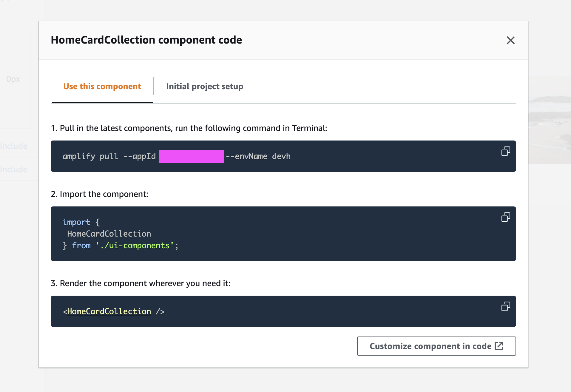Screen dimensions: 571x392
Task: Copy the HomeCardCollection render snippet
Action: (506, 306)
